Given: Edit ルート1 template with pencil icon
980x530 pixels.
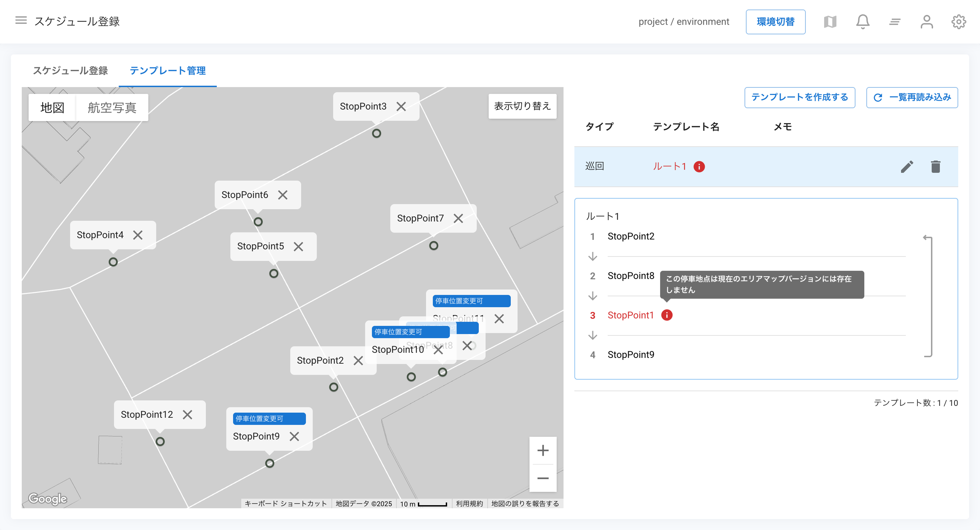Looking at the screenshot, I should tap(907, 167).
